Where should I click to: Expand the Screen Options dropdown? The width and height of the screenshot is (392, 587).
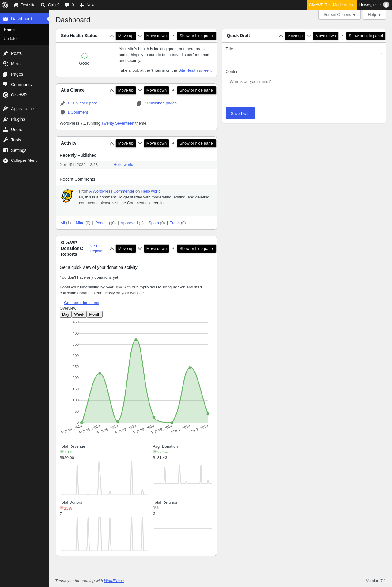pyautogui.click(x=340, y=15)
